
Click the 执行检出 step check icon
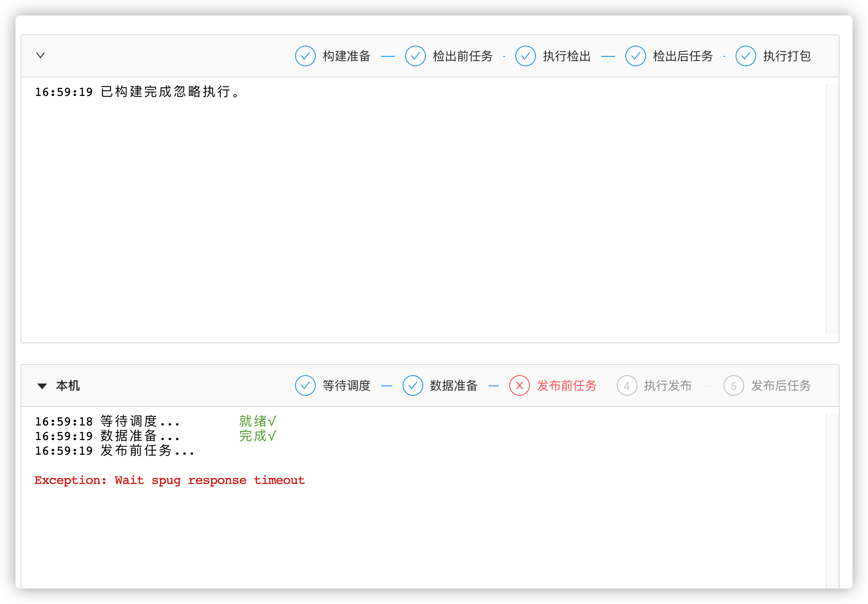(526, 56)
